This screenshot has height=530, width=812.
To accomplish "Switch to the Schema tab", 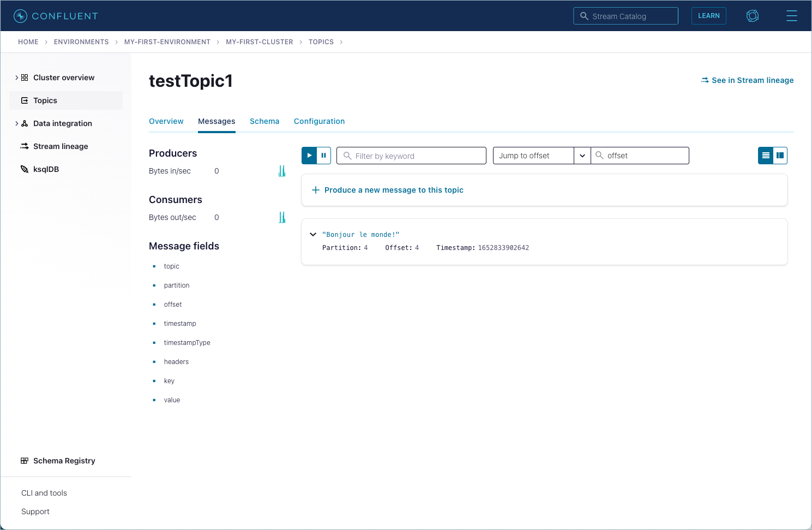I will point(264,121).
